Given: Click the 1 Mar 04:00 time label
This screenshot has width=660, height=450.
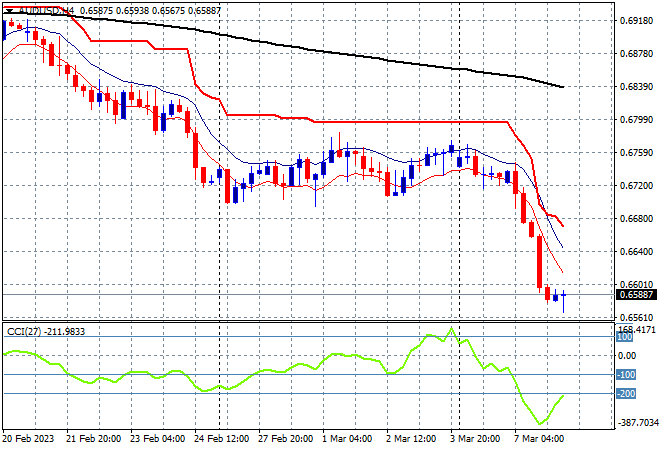Looking at the screenshot, I should pos(347,439).
